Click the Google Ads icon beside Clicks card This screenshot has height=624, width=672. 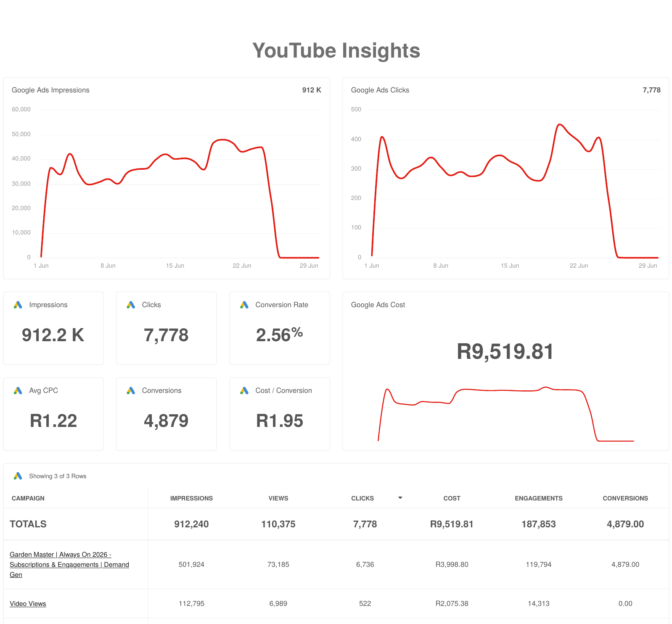click(x=131, y=305)
